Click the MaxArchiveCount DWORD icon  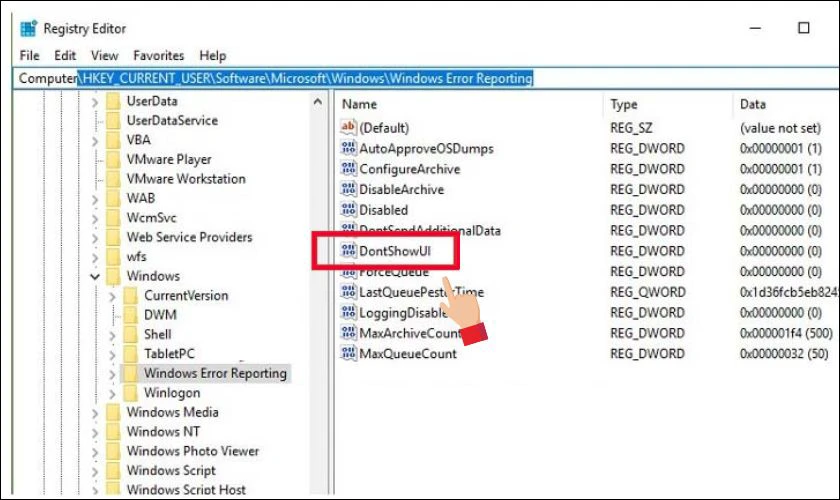348,332
